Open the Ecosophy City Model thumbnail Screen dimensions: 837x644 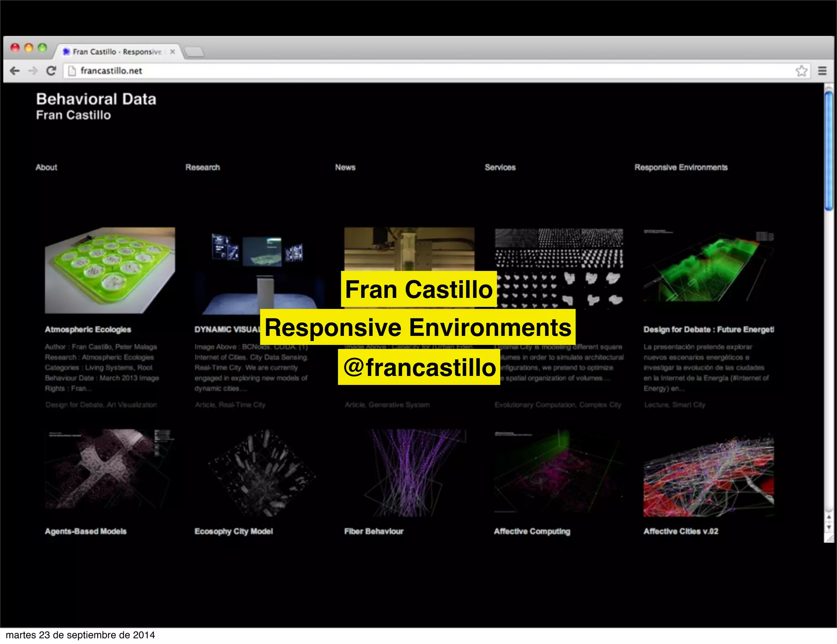(262, 472)
